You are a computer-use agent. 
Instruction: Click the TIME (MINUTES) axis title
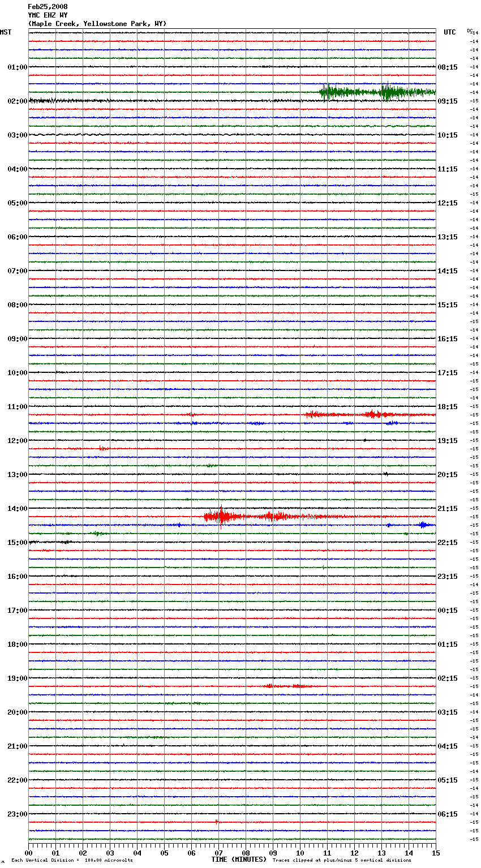[239, 860]
